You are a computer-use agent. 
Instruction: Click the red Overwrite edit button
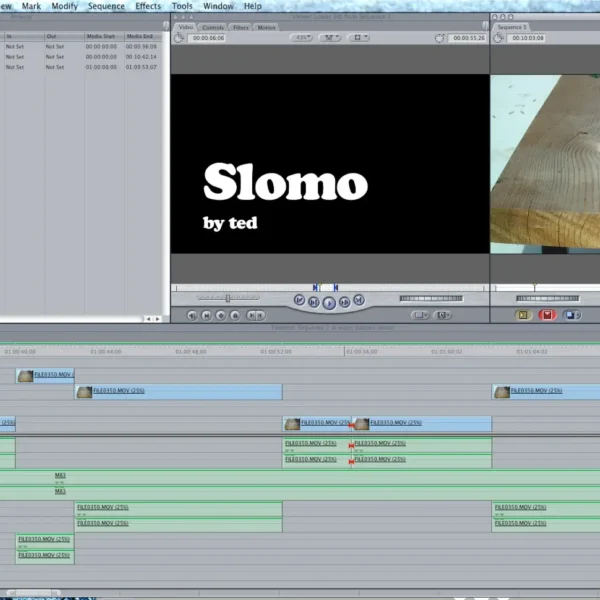coord(547,314)
